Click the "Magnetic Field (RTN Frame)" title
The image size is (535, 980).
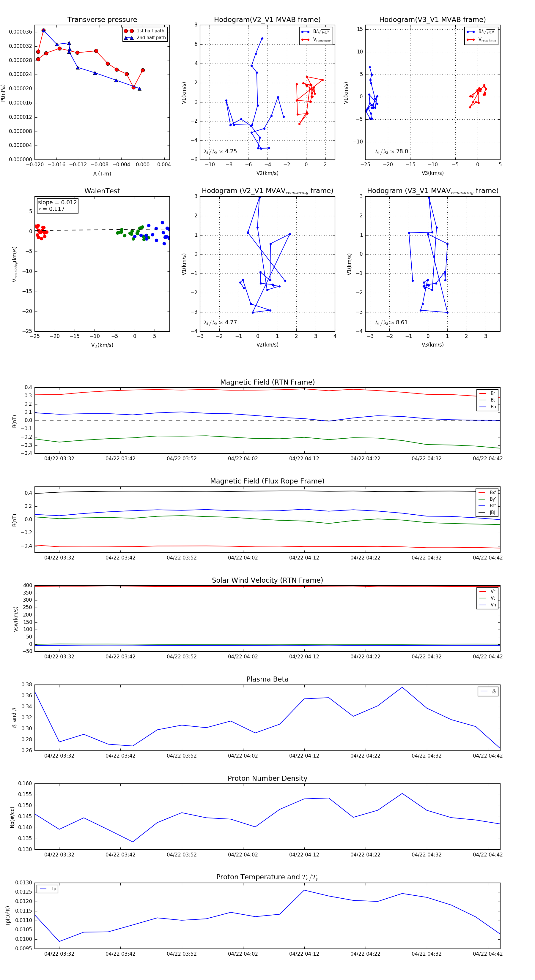[x=267, y=382]
